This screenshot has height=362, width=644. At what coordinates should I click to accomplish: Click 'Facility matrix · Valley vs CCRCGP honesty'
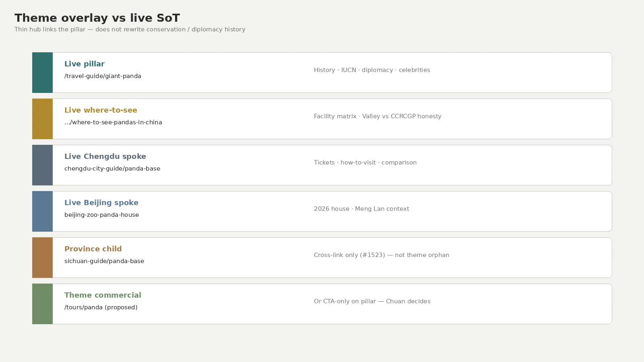pyautogui.click(x=378, y=116)
